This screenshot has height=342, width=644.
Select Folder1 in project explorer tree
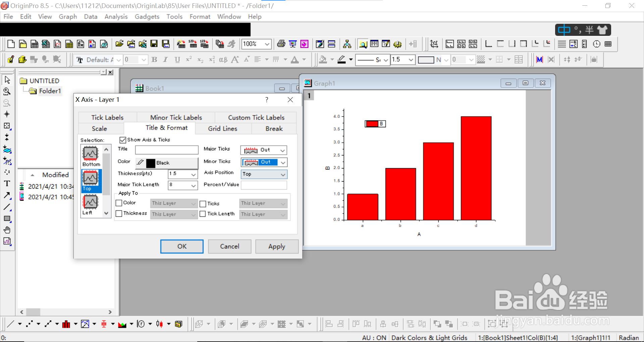pyautogui.click(x=50, y=91)
